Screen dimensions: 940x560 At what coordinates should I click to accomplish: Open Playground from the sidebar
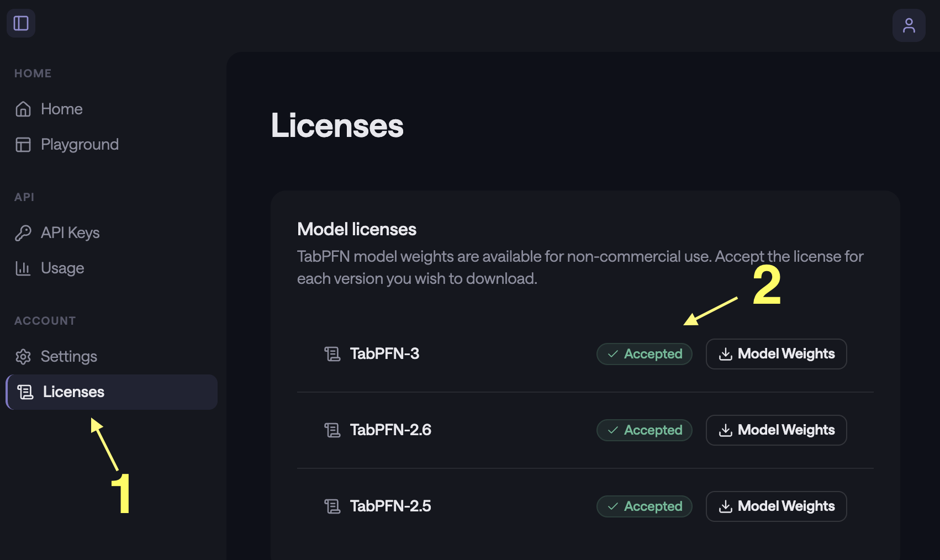pyautogui.click(x=112, y=145)
